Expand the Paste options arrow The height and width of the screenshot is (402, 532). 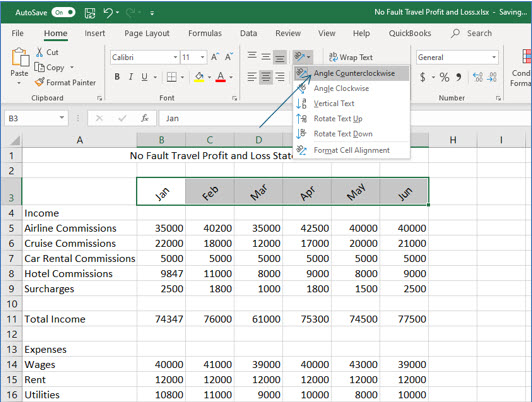coord(19,83)
